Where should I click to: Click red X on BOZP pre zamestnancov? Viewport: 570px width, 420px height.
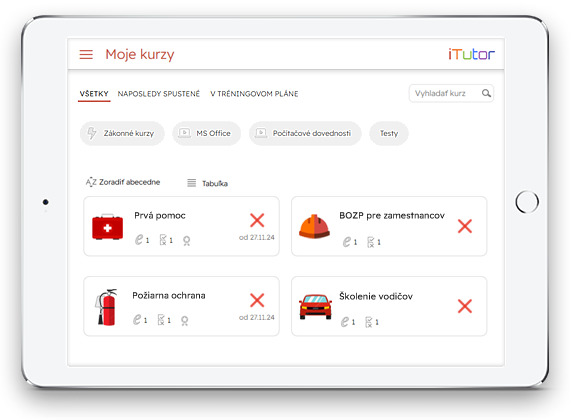[465, 226]
